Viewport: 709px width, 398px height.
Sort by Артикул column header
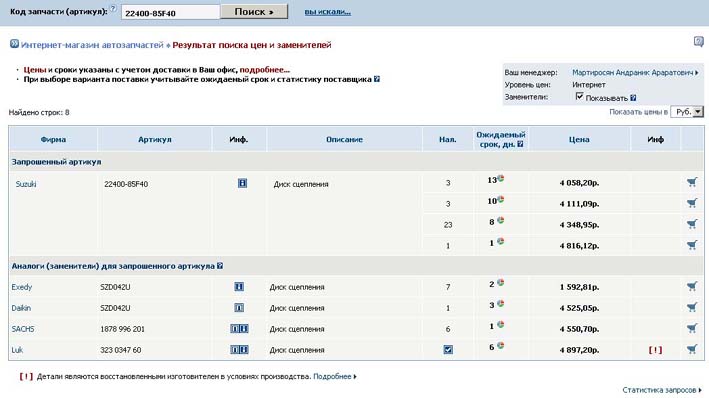pos(155,139)
